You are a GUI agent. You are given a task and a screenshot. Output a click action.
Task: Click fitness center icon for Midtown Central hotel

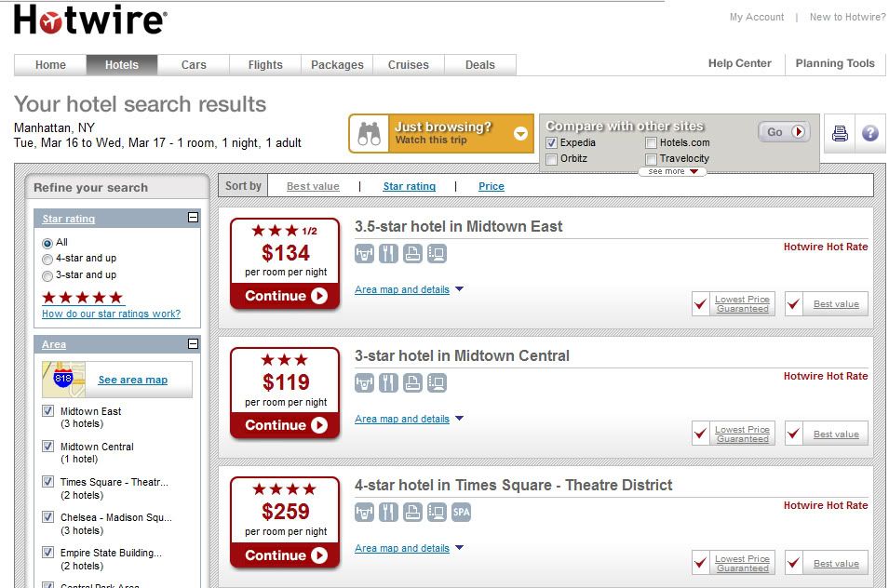(364, 383)
